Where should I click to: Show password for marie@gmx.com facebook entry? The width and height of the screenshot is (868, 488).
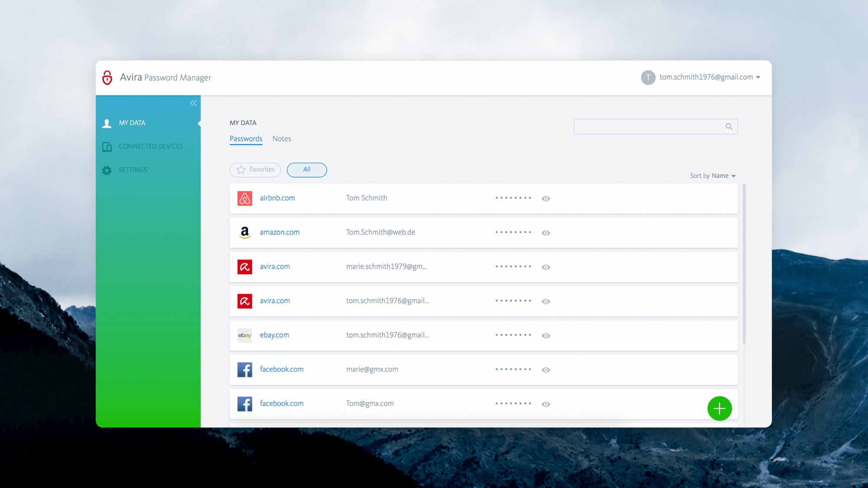pyautogui.click(x=546, y=370)
